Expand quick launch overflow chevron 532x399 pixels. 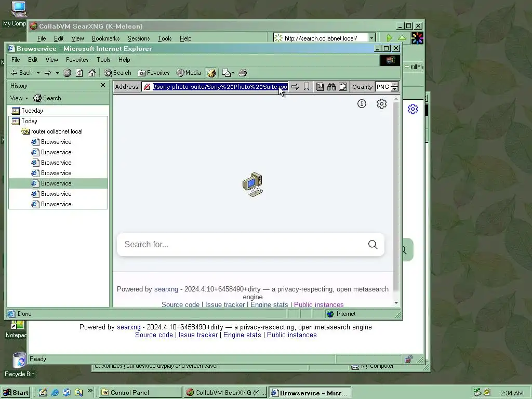tap(90, 391)
